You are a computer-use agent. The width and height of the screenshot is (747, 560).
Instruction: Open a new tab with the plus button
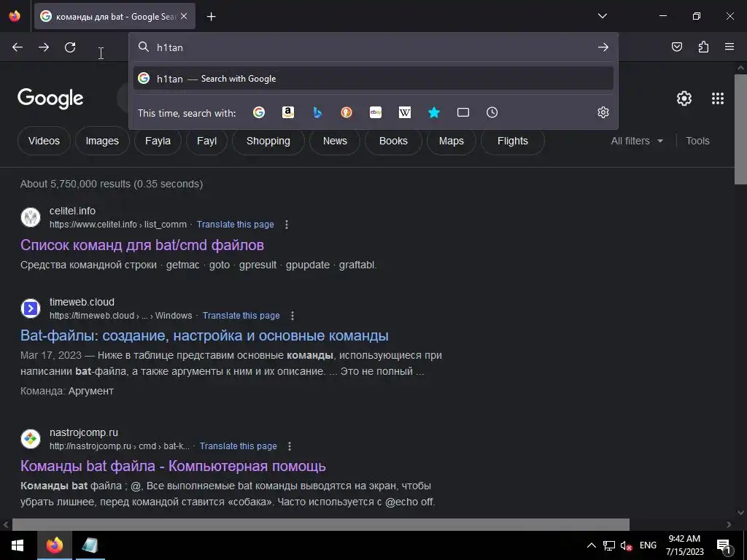pos(211,17)
